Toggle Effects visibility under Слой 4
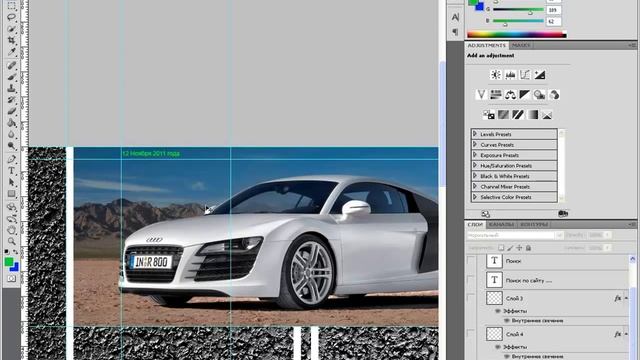This screenshot has width=640, height=360. [498, 347]
